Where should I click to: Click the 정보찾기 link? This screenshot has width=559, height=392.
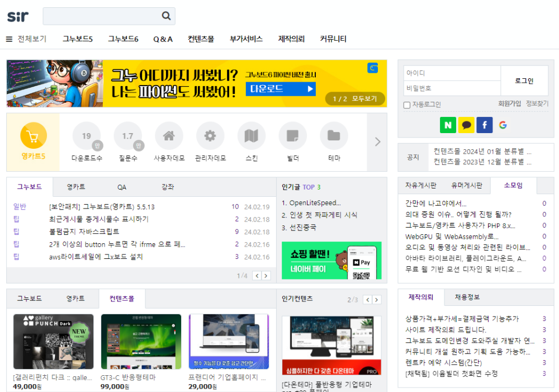(x=537, y=103)
